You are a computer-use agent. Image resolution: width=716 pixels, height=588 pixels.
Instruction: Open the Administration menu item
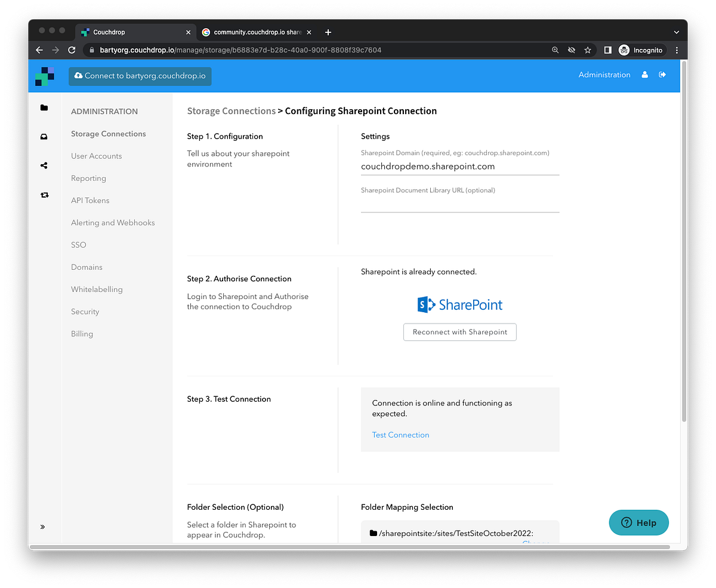[604, 75]
